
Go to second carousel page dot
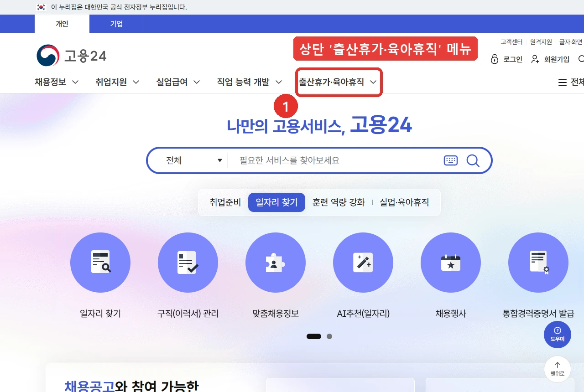click(x=329, y=336)
